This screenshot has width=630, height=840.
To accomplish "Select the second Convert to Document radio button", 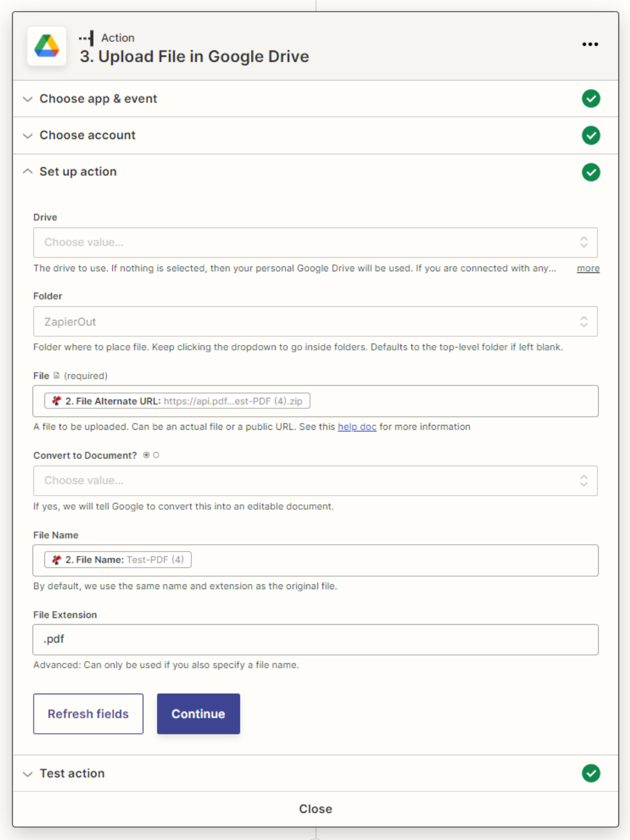I will pos(155,455).
